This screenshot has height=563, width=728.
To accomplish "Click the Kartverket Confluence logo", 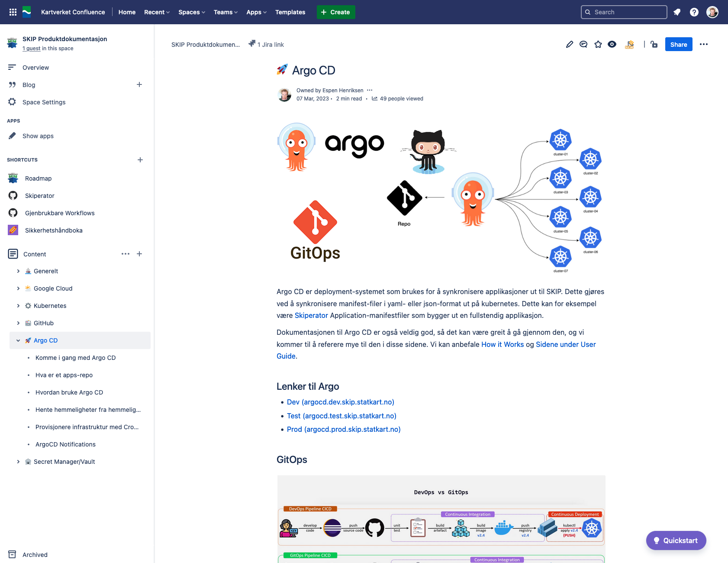I will click(27, 12).
